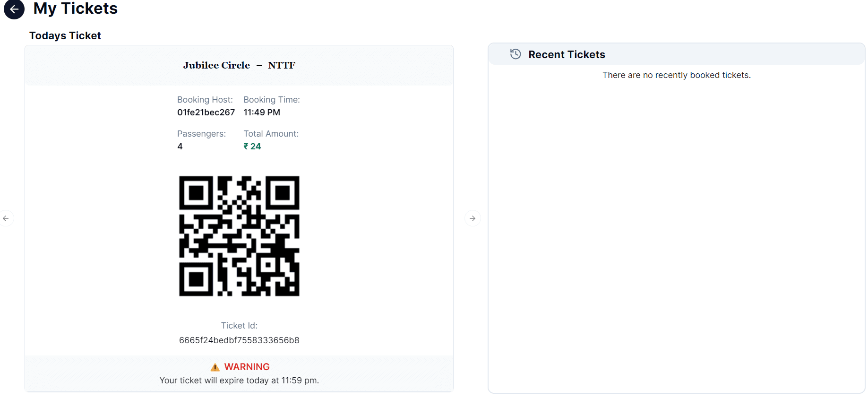
Task: Click the red WARNING label
Action: tap(247, 367)
